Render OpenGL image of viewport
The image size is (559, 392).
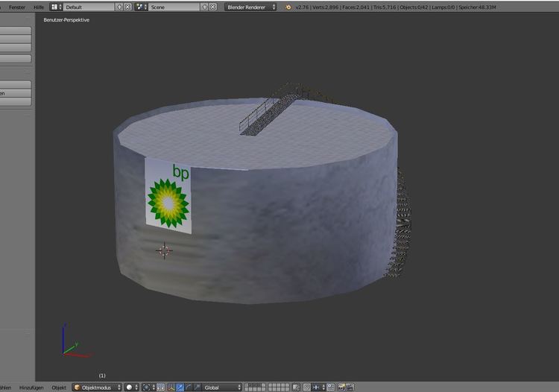341,388
